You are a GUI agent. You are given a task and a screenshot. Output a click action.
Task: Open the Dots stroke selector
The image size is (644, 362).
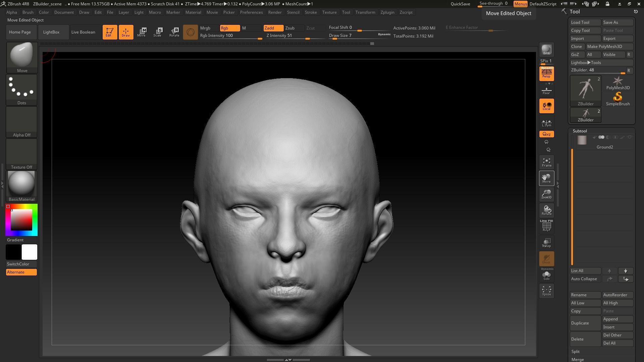coord(22,89)
